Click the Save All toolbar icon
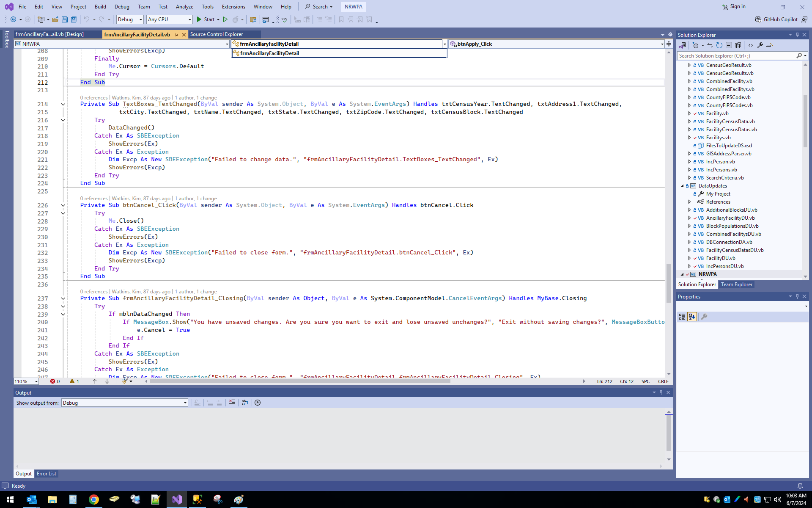This screenshot has height=508, width=812. pyautogui.click(x=74, y=19)
